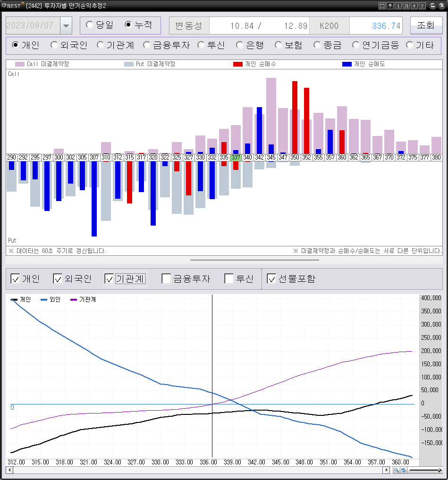Screen dimensions: 448x480
Task: Click the K200 value 336.74
Action: pos(387,25)
